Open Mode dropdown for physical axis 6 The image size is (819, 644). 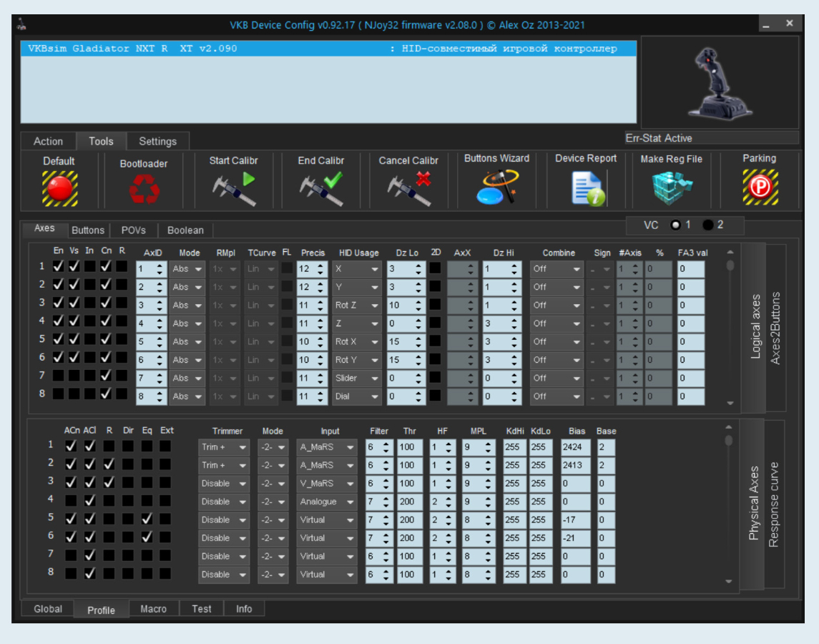coord(273,538)
